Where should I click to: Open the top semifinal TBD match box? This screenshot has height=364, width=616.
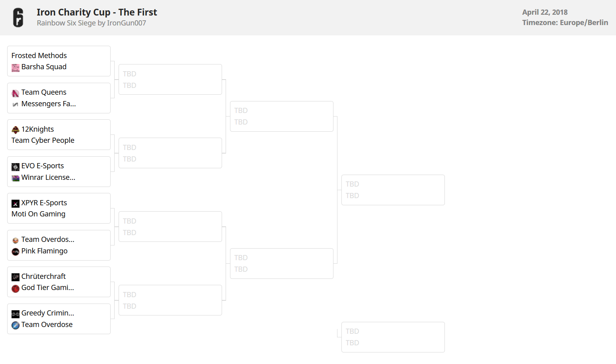point(281,116)
